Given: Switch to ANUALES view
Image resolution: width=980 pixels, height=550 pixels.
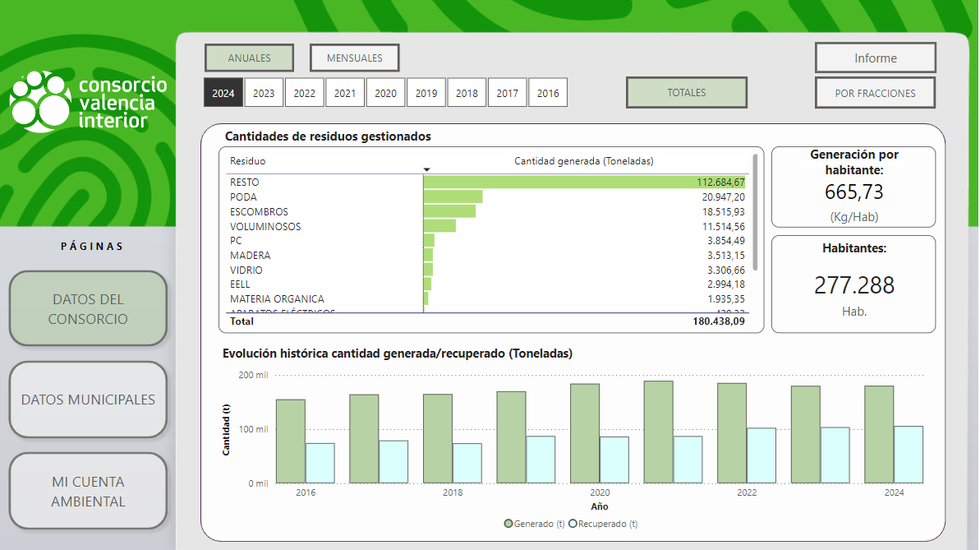Looking at the screenshot, I should [x=249, y=58].
